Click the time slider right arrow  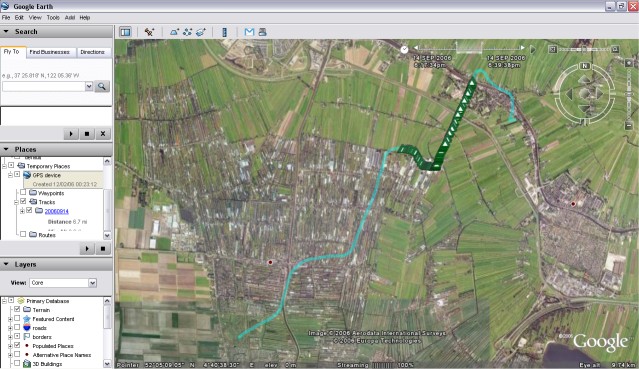522,48
